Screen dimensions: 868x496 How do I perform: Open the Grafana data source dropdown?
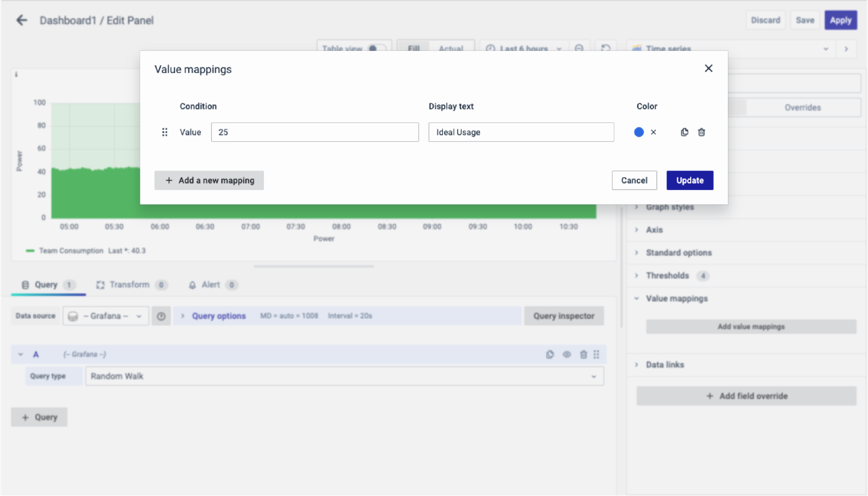click(x=106, y=316)
